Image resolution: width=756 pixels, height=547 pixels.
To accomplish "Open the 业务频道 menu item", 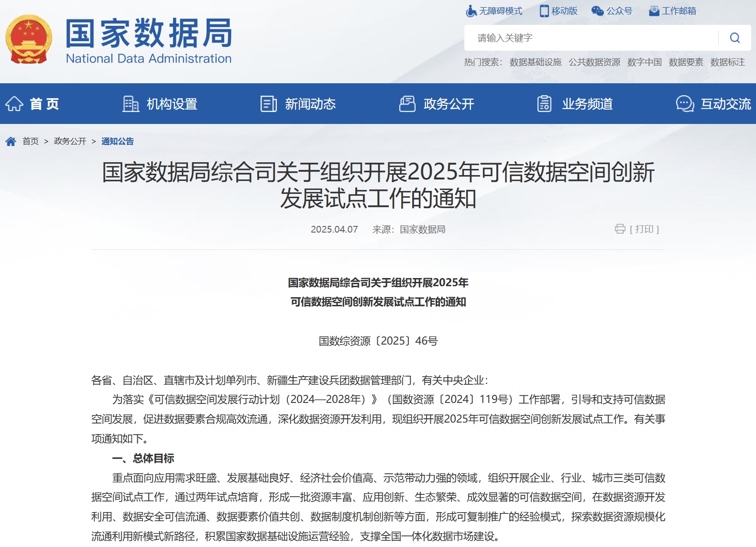I will point(587,104).
